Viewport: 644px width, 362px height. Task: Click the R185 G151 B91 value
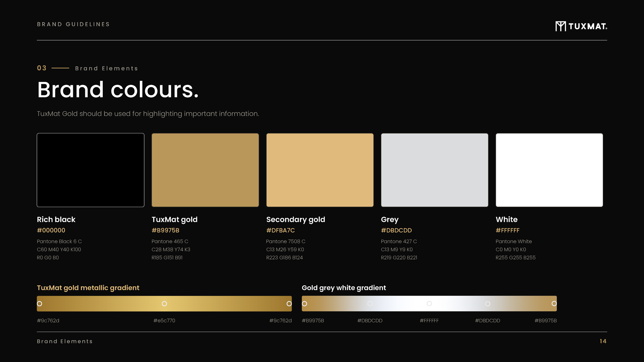click(x=167, y=257)
